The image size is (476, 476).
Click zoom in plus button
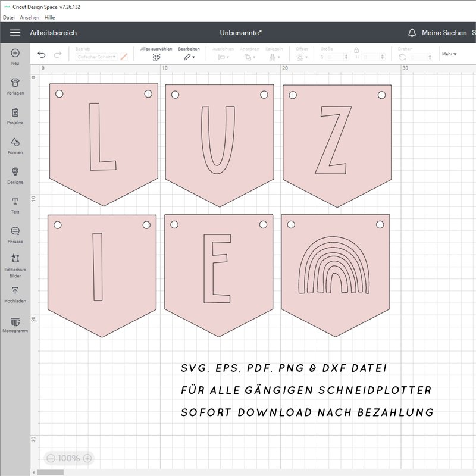tap(87, 458)
